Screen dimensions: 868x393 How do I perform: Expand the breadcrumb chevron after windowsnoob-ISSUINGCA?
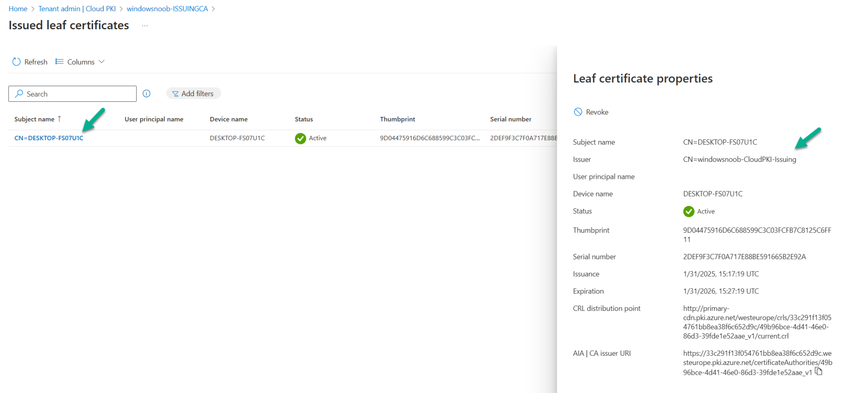(214, 8)
